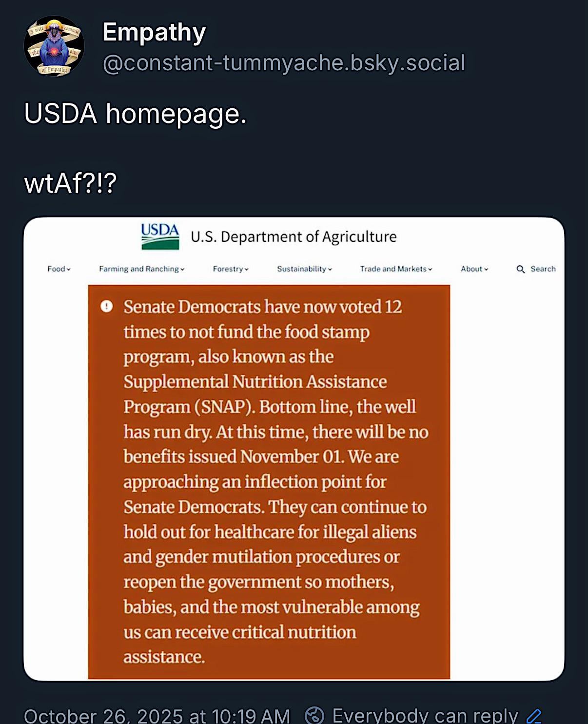Expand the Food menu dropdown

pos(59,269)
